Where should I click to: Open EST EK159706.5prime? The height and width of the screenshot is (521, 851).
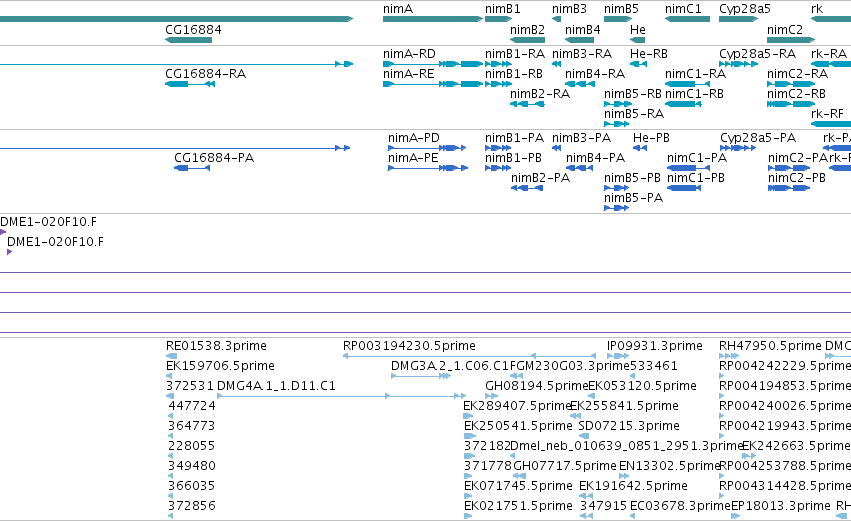point(169,376)
